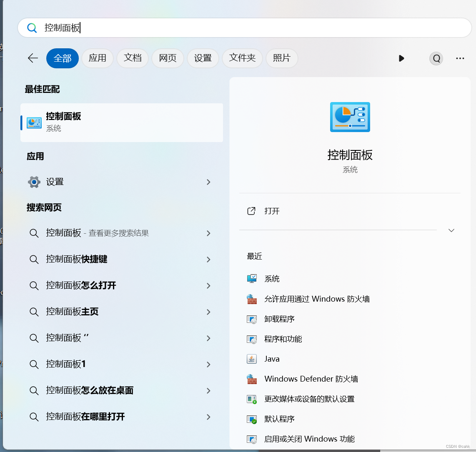This screenshot has height=452, width=476.
Task: Switch to the 设置 filter tab
Action: [x=203, y=58]
